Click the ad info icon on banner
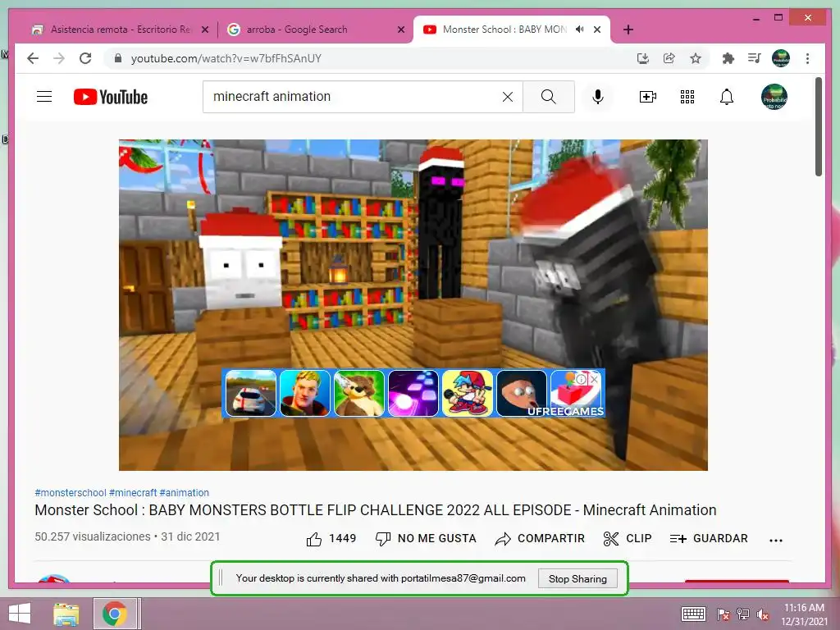Image resolution: width=840 pixels, height=630 pixels. click(582, 379)
